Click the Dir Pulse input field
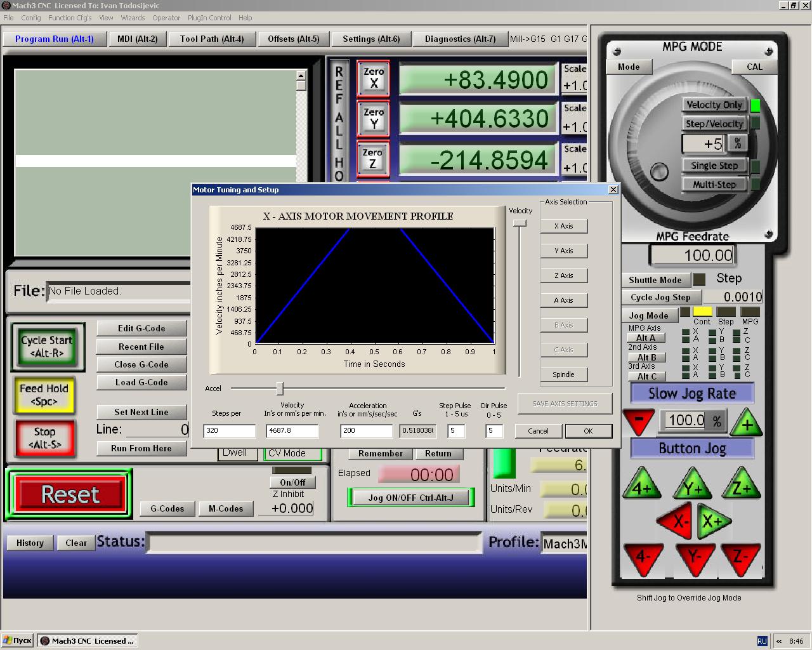 point(494,431)
